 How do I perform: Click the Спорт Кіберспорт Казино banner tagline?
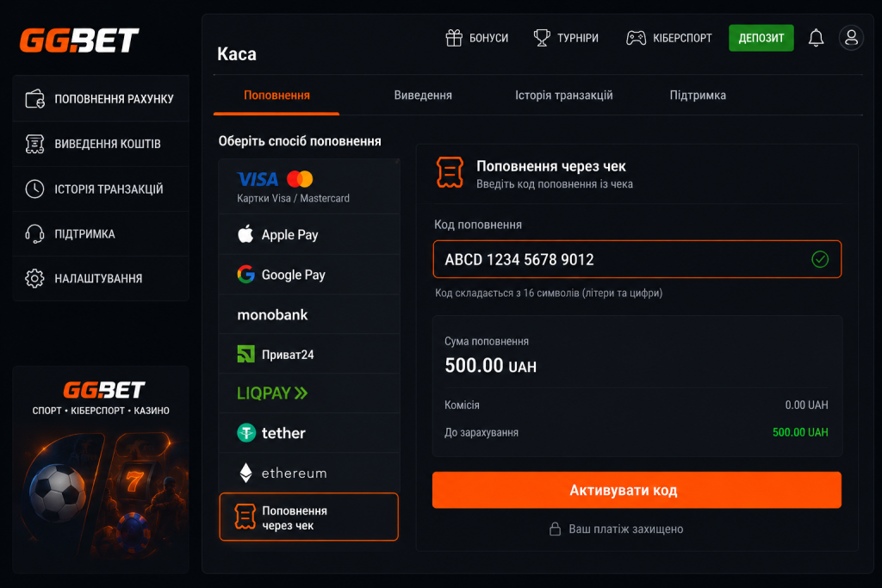pyautogui.click(x=101, y=411)
